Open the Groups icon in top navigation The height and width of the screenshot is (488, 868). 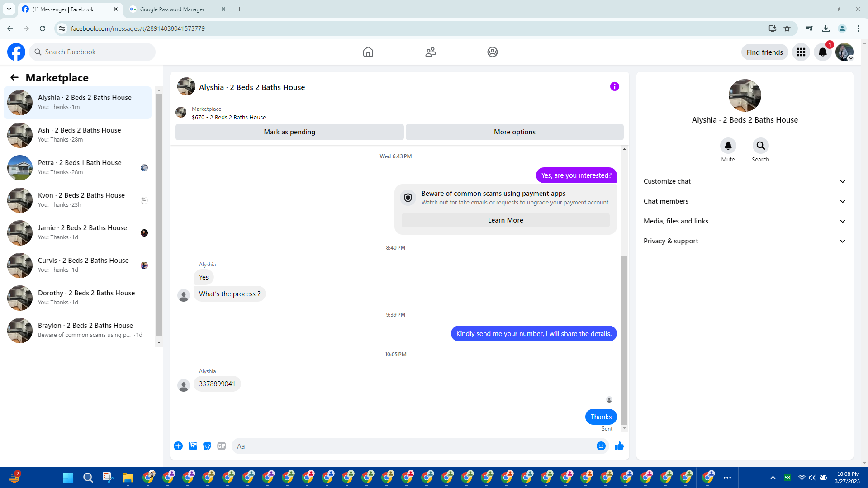(x=493, y=52)
